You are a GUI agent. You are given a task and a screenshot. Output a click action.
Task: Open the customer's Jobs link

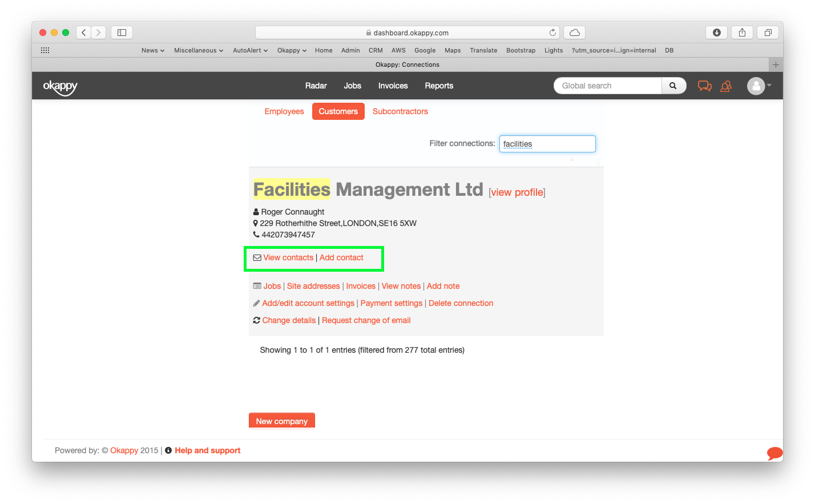(272, 286)
